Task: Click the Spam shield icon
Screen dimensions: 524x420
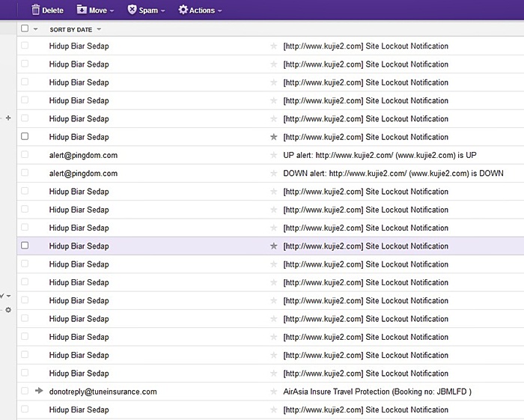Action: [x=132, y=10]
